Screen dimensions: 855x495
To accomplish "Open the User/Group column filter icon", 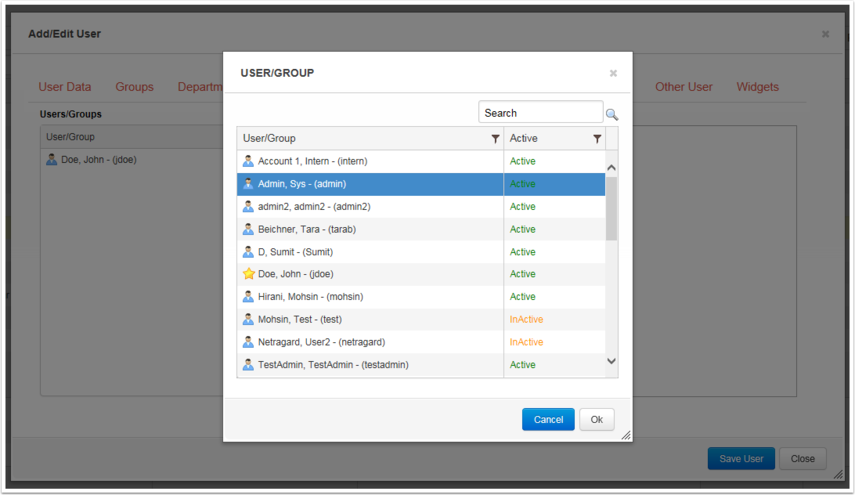I will pos(495,139).
